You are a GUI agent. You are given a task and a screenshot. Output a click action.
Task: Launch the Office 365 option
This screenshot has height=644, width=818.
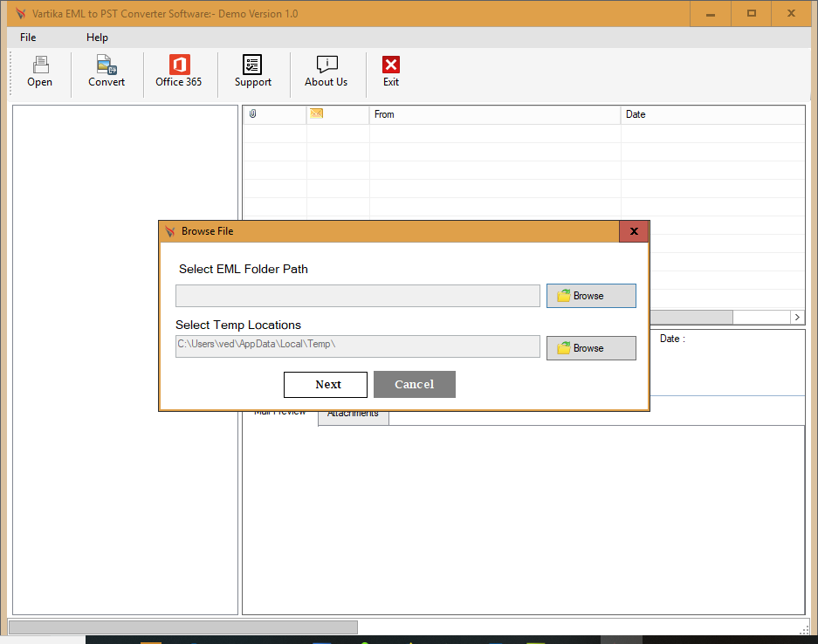click(x=178, y=72)
